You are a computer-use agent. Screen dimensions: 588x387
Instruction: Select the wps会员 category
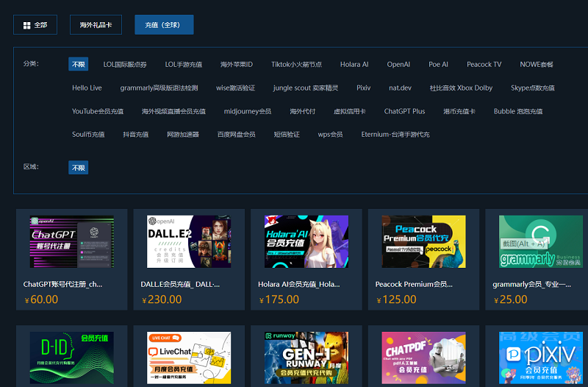(330, 135)
